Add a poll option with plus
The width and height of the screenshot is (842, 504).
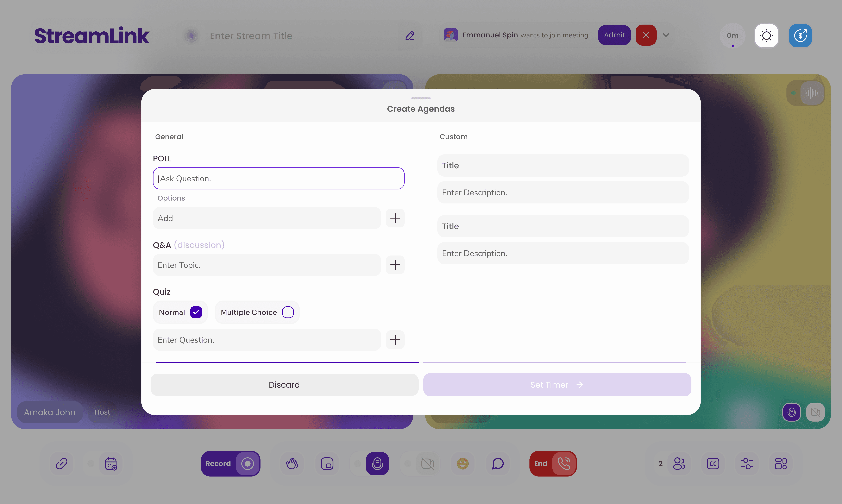pos(395,218)
